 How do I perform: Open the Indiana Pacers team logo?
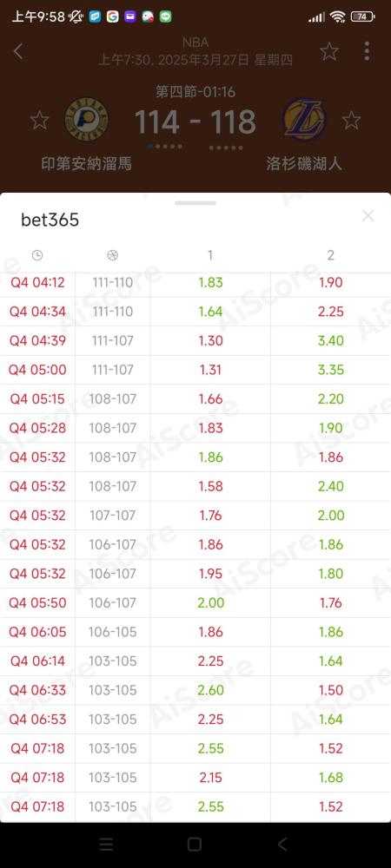[x=86, y=120]
